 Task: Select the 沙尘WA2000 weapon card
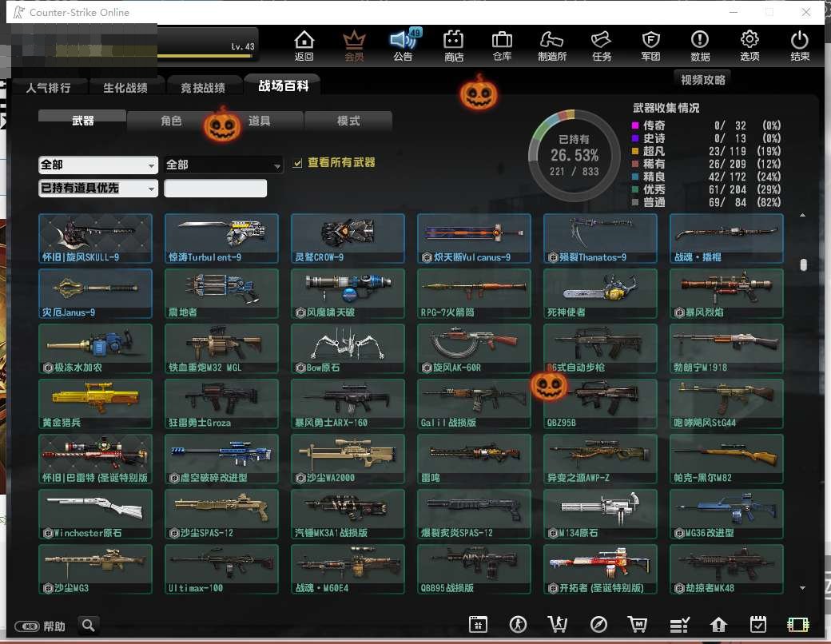coord(348,459)
